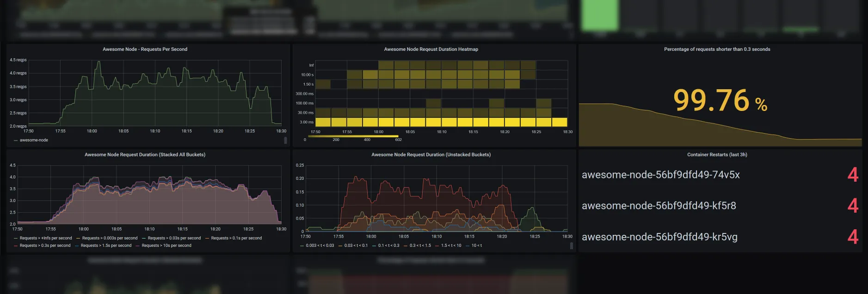Open the 'Container Restarts (last 3h)' panel title menu
This screenshot has width=868, height=294.
point(717,154)
